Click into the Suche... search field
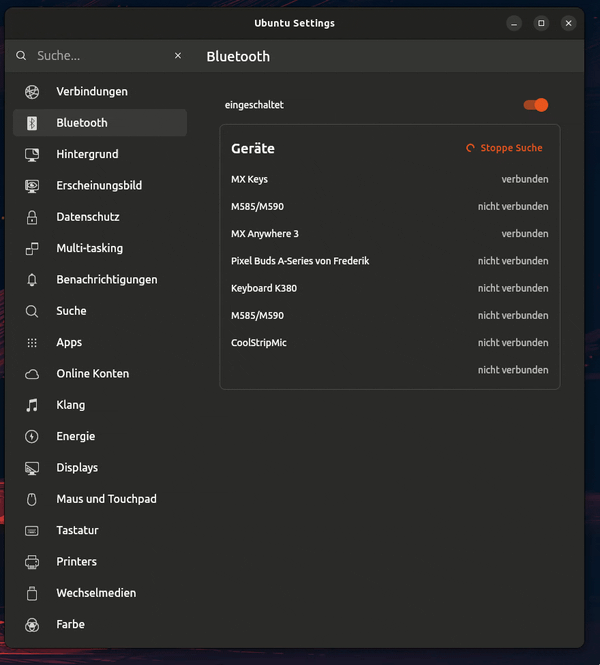This screenshot has height=665, width=600. coord(102,56)
